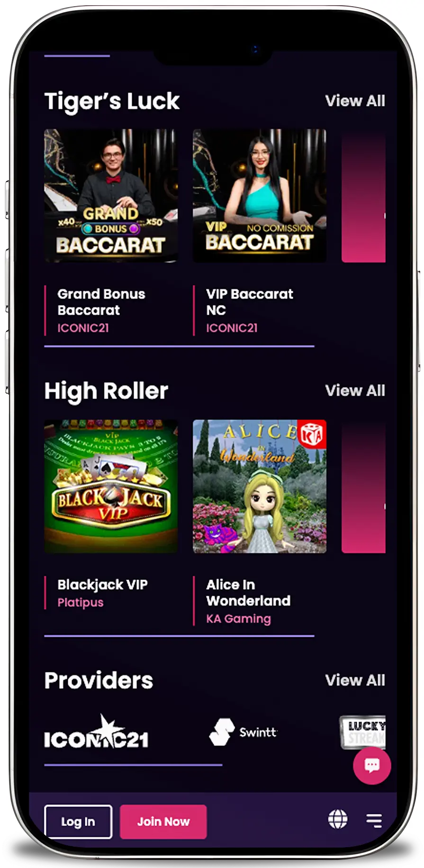Select the Swintt provider logo
424x868 pixels.
point(243,732)
